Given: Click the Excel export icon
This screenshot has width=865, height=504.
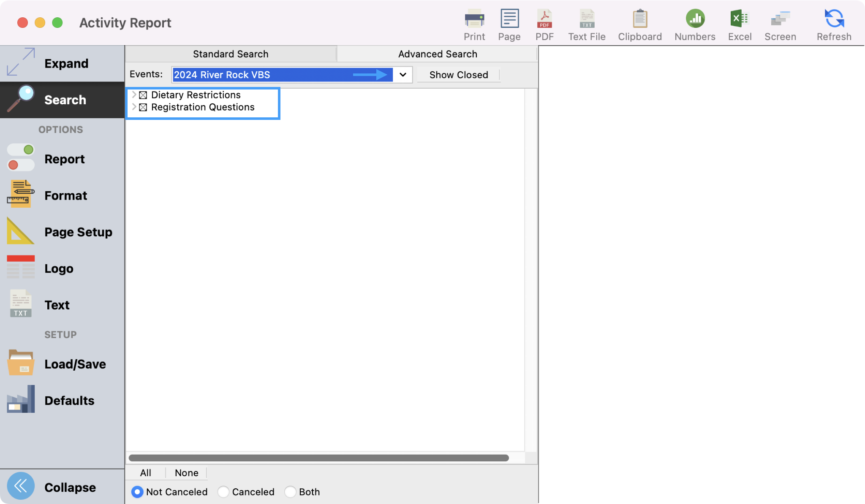Looking at the screenshot, I should click(x=739, y=19).
